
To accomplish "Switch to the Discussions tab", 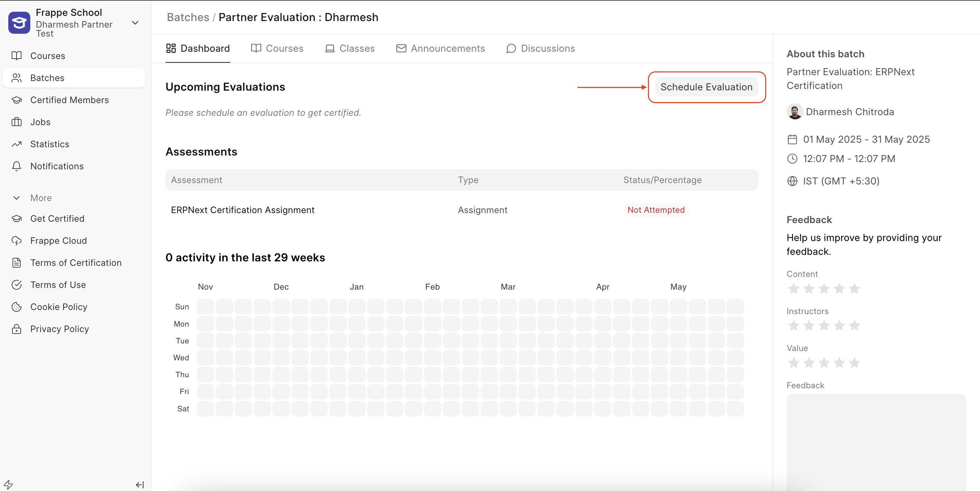I will click(x=540, y=48).
